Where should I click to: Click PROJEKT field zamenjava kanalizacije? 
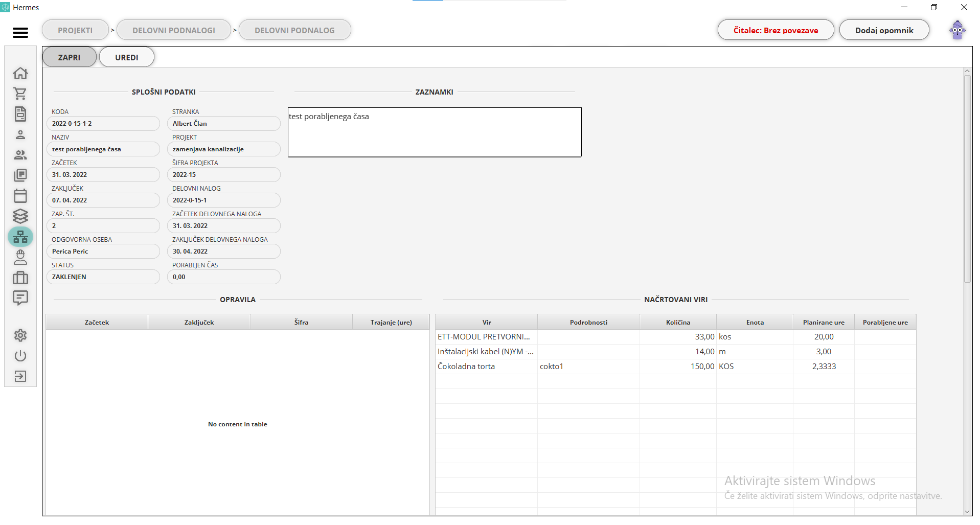pyautogui.click(x=224, y=149)
